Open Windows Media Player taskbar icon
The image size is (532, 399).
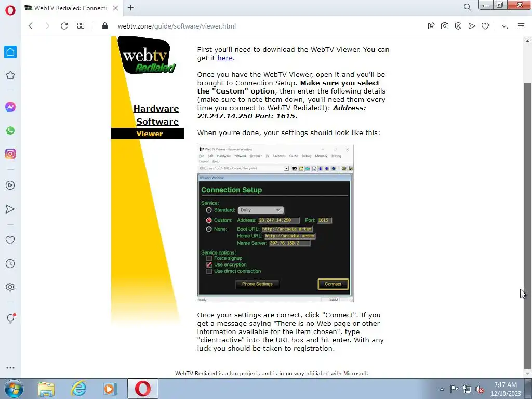(x=110, y=389)
